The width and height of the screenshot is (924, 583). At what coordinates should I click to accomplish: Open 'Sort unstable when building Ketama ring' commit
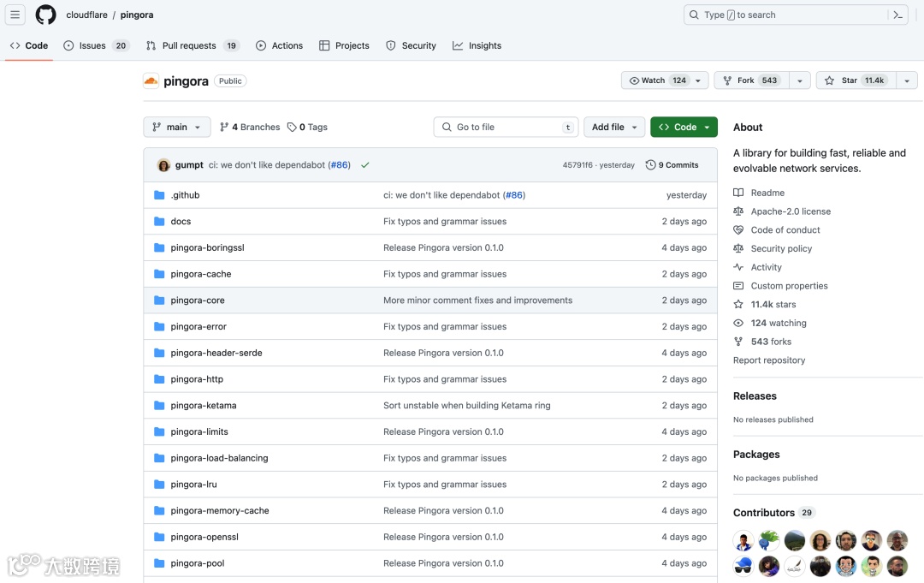tap(467, 406)
